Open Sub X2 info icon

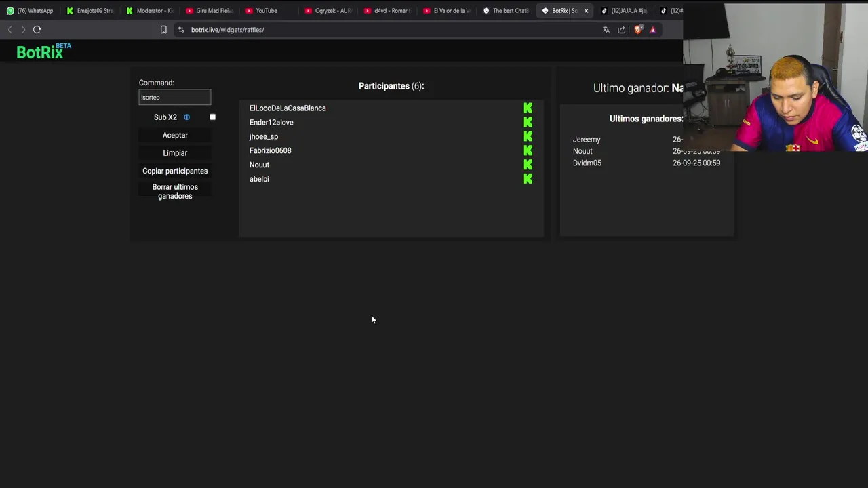click(x=187, y=117)
